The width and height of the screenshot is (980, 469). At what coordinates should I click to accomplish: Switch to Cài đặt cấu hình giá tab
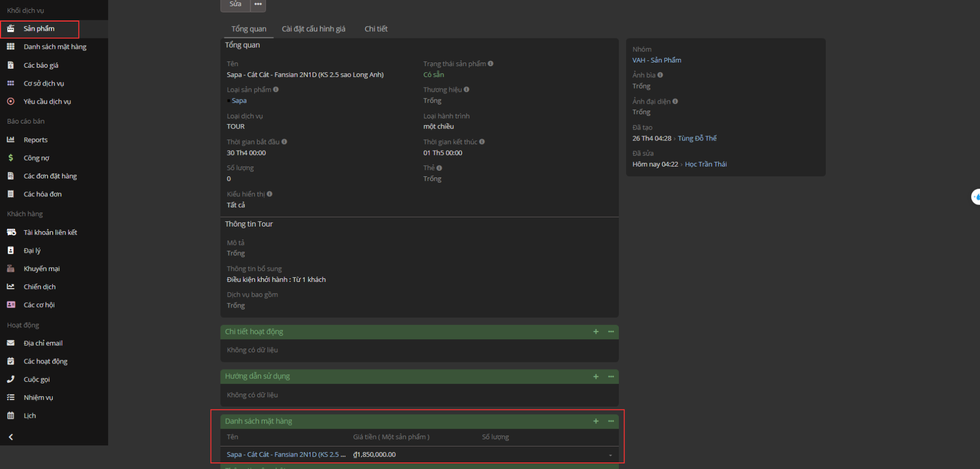tap(314, 29)
